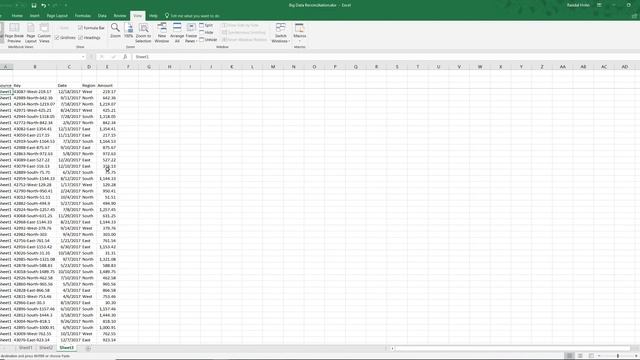640x360 pixels.
Task: Open Page Break Preview view
Action: point(14,33)
